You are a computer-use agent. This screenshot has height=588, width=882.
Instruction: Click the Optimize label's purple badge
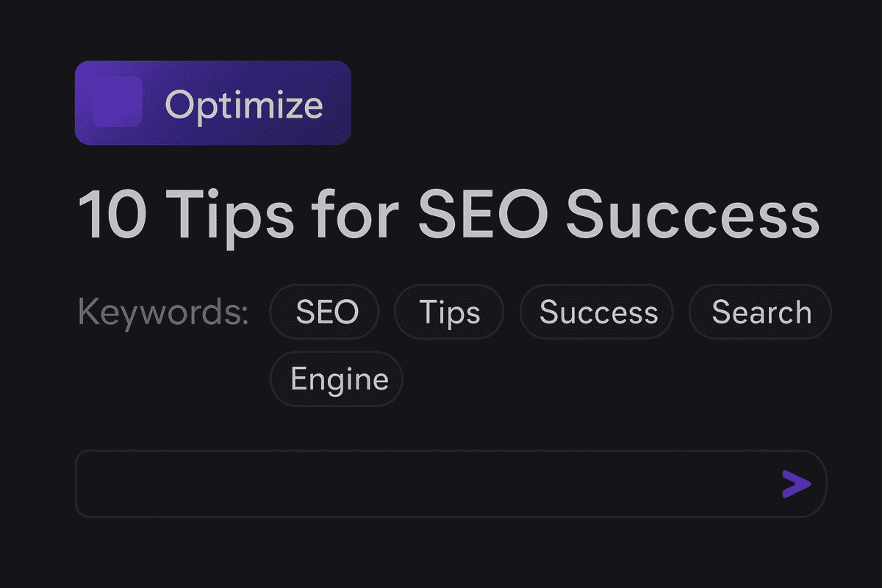point(213,103)
